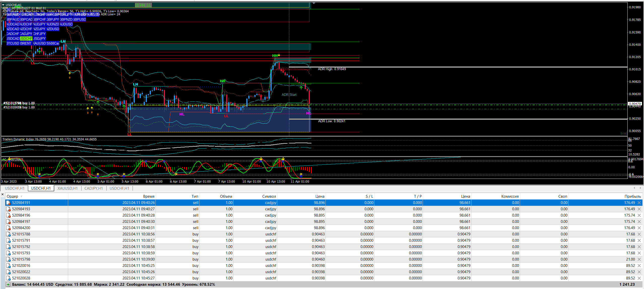Close cadjpy sell order 520984196
The width and height of the screenshot is (644, 289).
[639, 215]
